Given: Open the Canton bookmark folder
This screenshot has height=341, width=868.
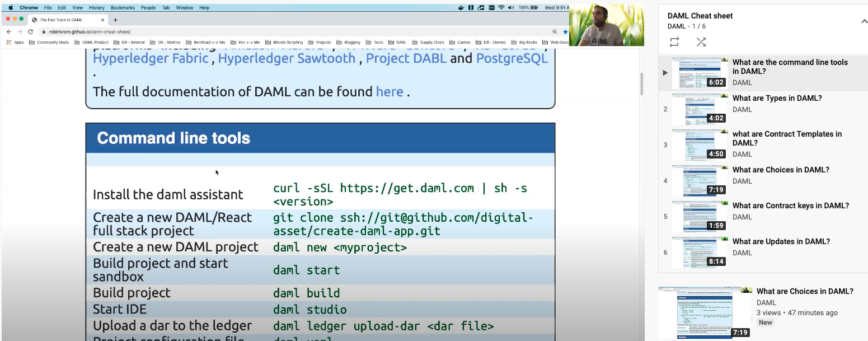Looking at the screenshot, I should (x=460, y=42).
